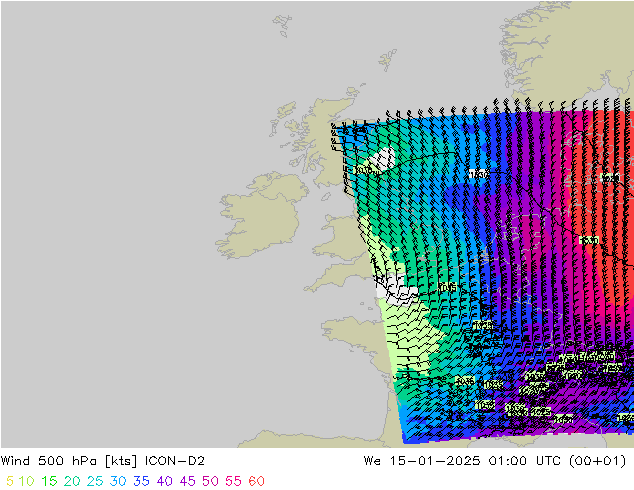Viewport: 634px width, 490px height.
Task: Click the '01:00 UTC' time text
Action: point(525,461)
